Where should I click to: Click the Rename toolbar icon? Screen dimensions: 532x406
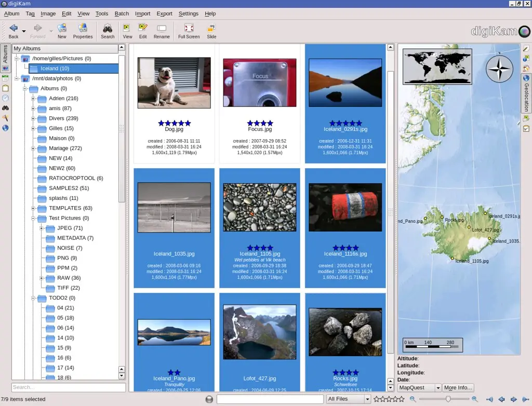[162, 30]
